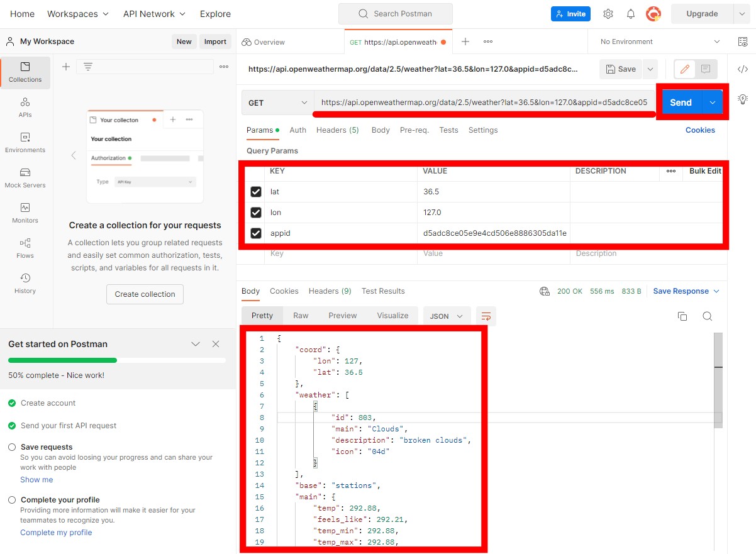The height and width of the screenshot is (554, 756).
Task: Click the network globe icon
Action: (x=545, y=291)
